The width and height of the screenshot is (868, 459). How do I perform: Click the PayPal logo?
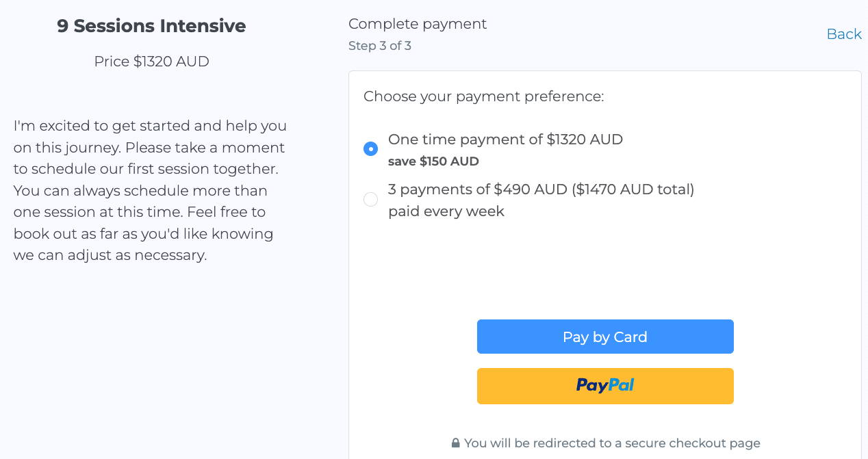[x=605, y=386]
